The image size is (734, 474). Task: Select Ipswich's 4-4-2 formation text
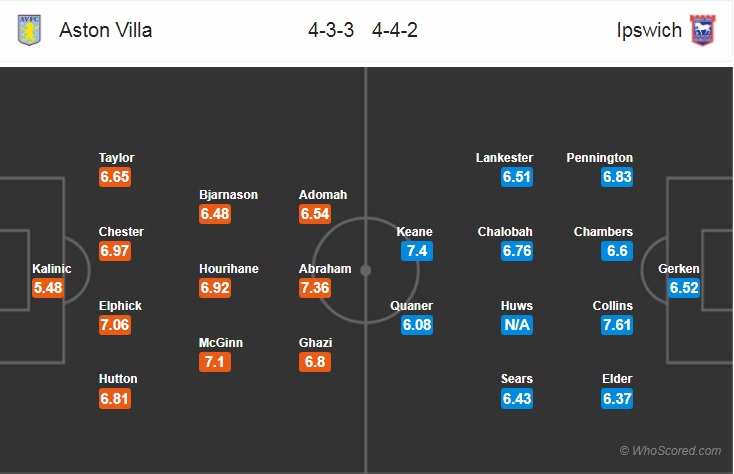point(395,30)
